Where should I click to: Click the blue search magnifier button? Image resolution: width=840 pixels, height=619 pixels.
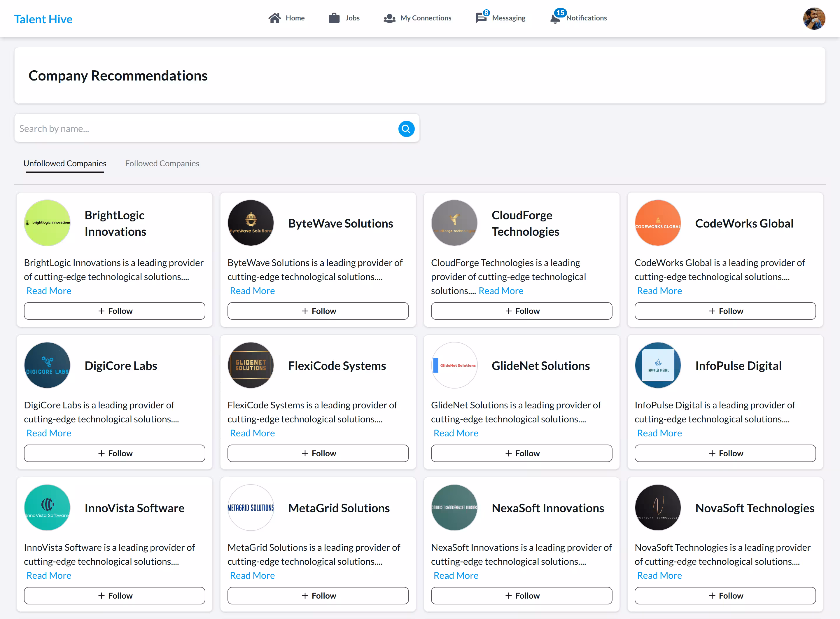tap(406, 129)
